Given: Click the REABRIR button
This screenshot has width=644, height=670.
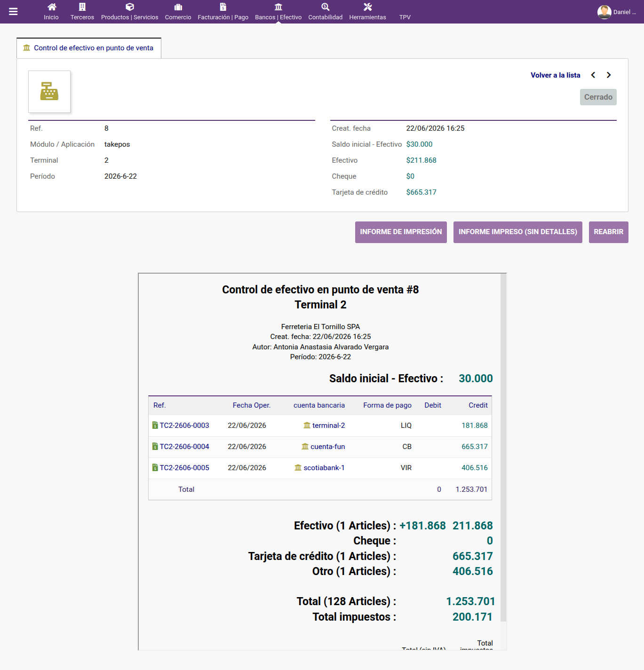Looking at the screenshot, I should [x=609, y=232].
